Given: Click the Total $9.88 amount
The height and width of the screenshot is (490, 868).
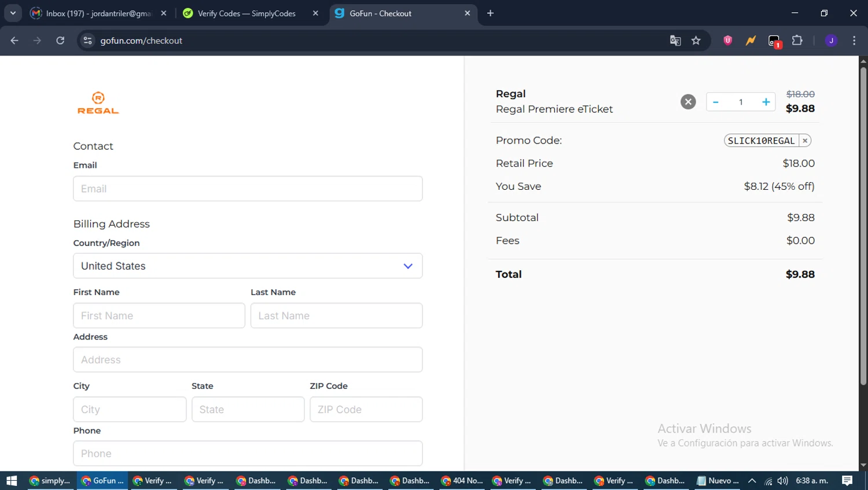Looking at the screenshot, I should 800,274.
